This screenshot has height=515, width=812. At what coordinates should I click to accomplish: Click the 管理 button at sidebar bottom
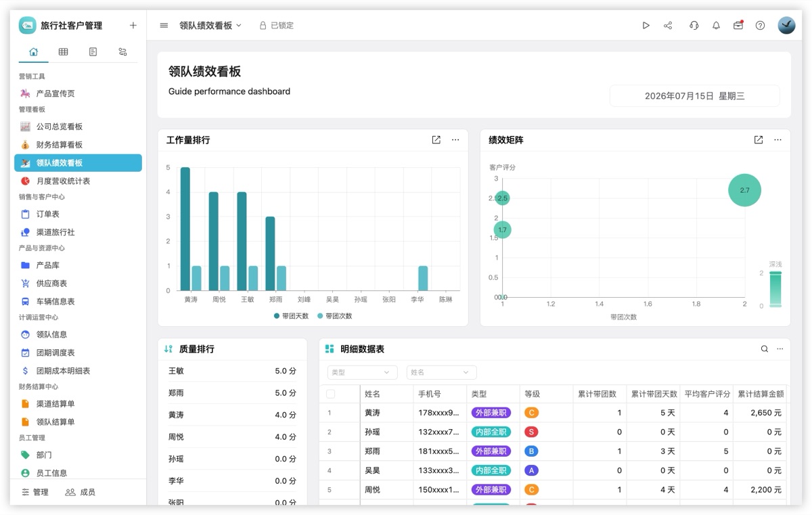35,492
